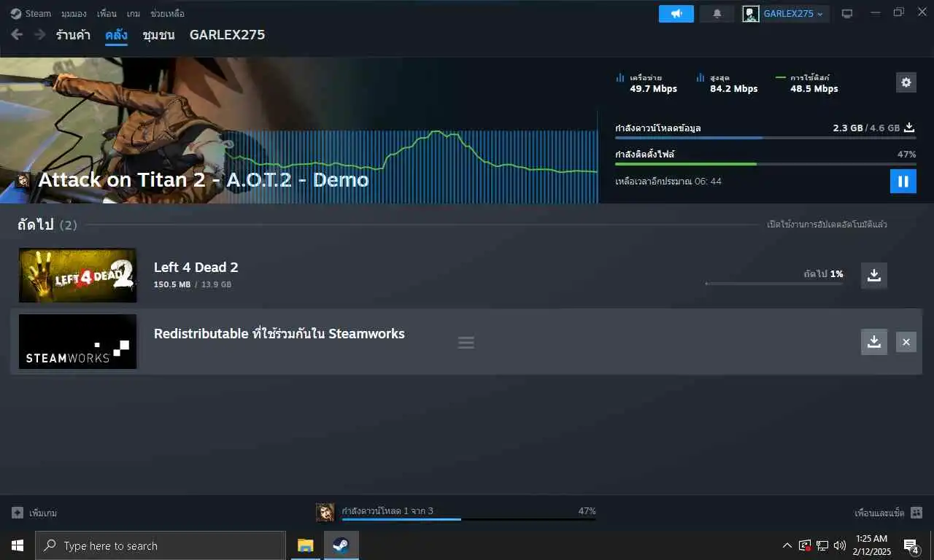
Task: Click the back navigation arrow
Action: click(17, 35)
